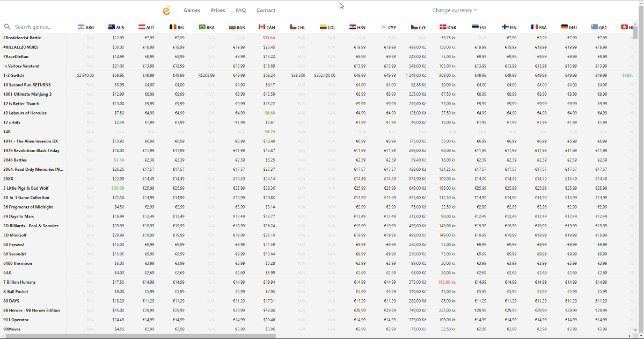Open the FAQ menu item
644x339 pixels.
pos(240,10)
